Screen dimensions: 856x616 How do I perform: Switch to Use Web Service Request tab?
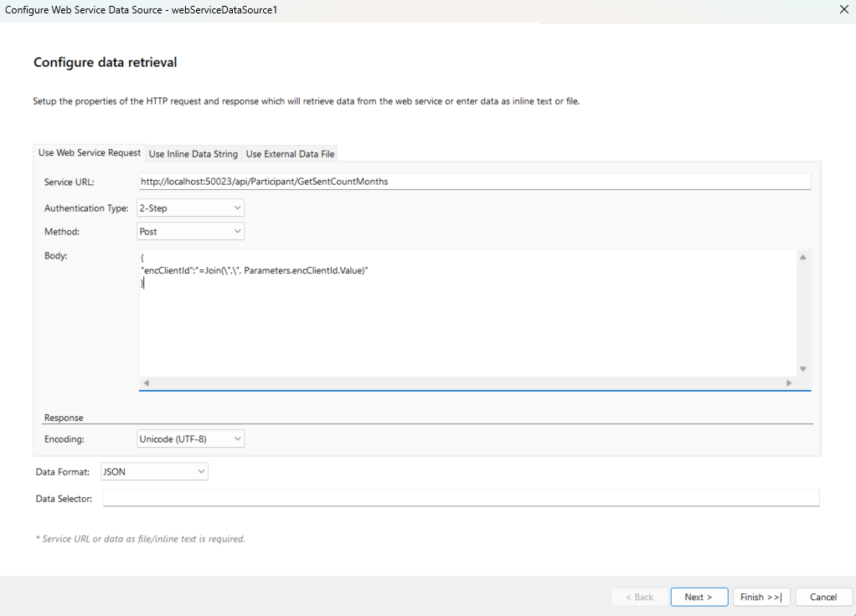90,153
